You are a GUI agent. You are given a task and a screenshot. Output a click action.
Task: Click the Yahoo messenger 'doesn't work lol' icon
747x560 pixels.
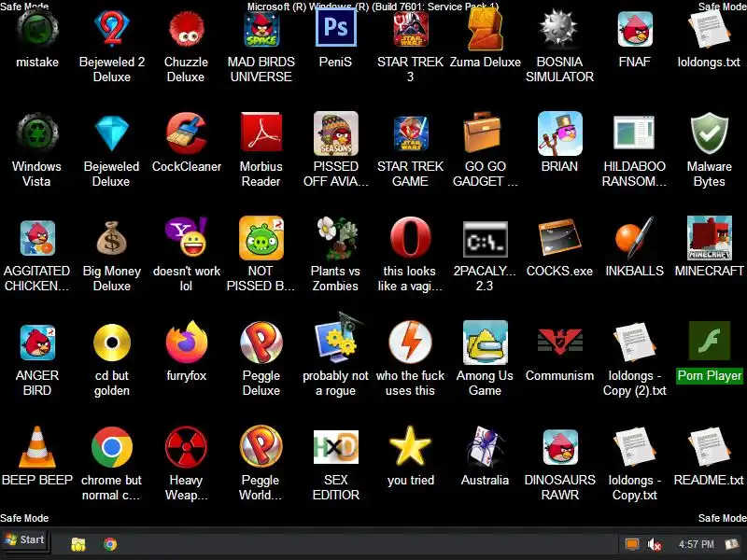click(186, 237)
